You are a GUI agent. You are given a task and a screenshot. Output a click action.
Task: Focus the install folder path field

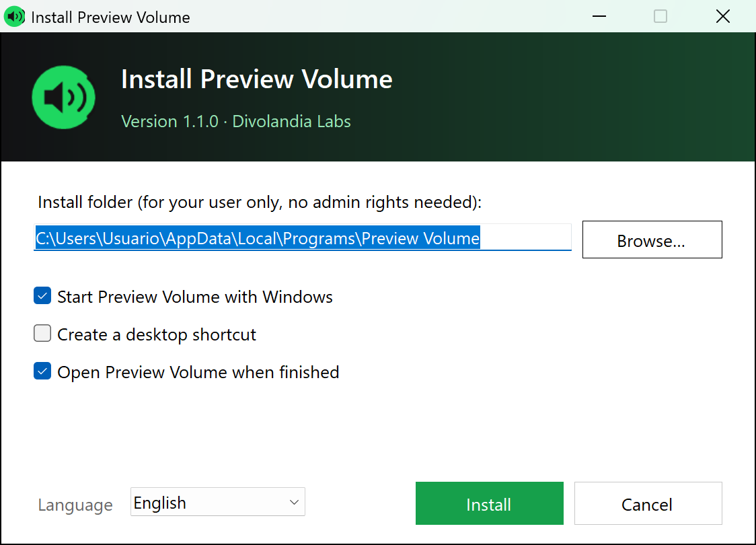[303, 238]
